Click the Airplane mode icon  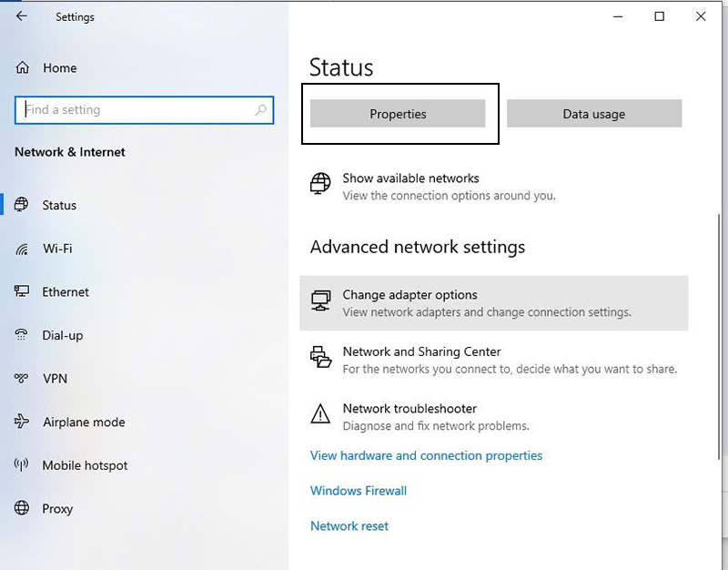coord(23,422)
